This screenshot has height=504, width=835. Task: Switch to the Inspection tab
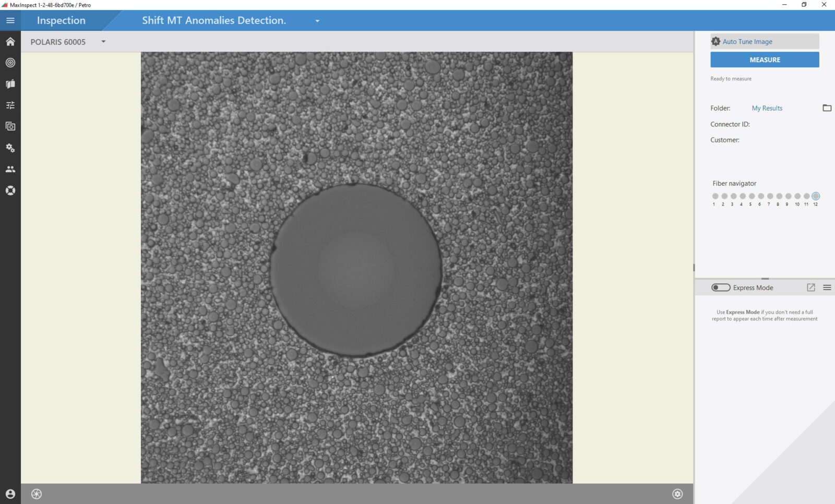point(61,20)
